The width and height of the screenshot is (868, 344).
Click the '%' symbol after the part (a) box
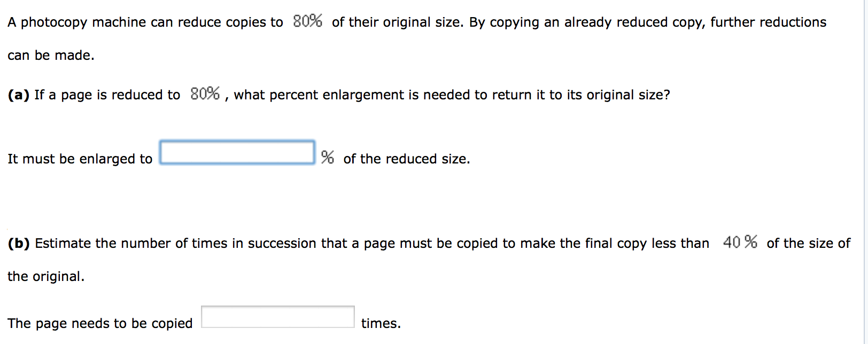pyautogui.click(x=327, y=157)
